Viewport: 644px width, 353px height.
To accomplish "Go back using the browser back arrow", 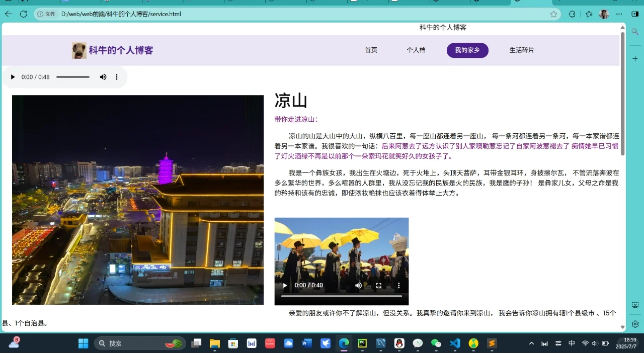I will tap(8, 14).
